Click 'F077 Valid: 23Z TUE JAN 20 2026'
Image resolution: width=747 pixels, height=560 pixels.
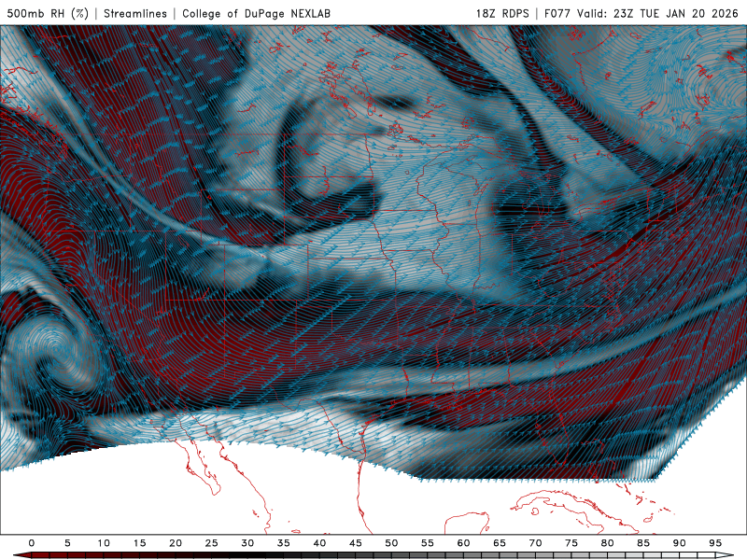641,13
